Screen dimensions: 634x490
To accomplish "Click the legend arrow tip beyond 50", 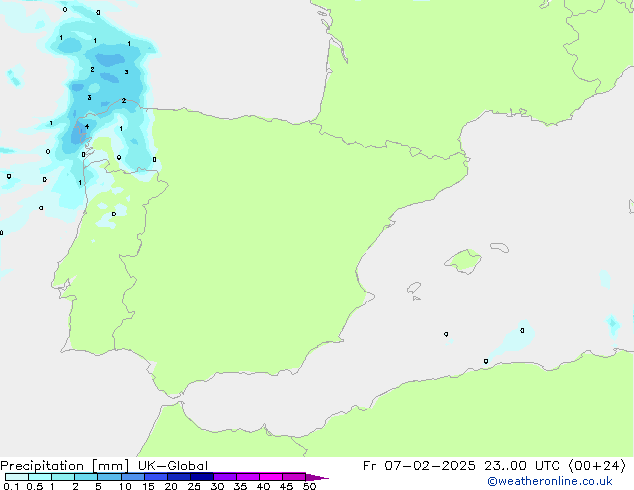I will pyautogui.click(x=317, y=477).
